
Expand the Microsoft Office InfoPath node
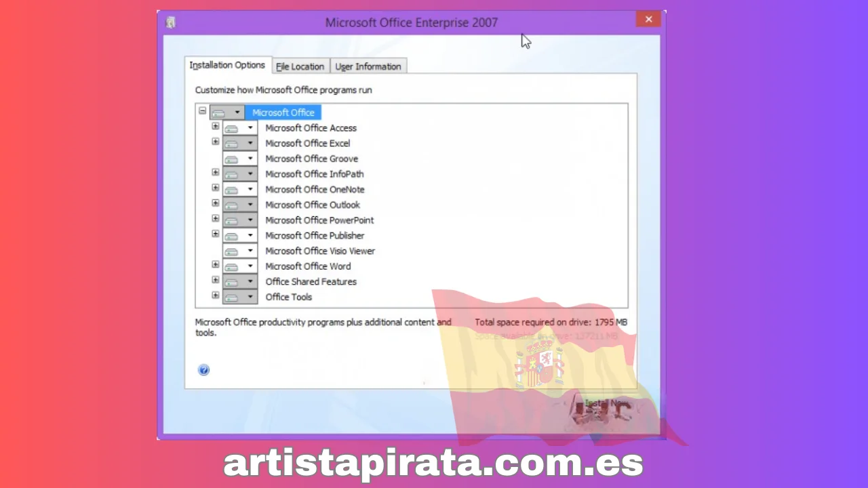(x=216, y=172)
